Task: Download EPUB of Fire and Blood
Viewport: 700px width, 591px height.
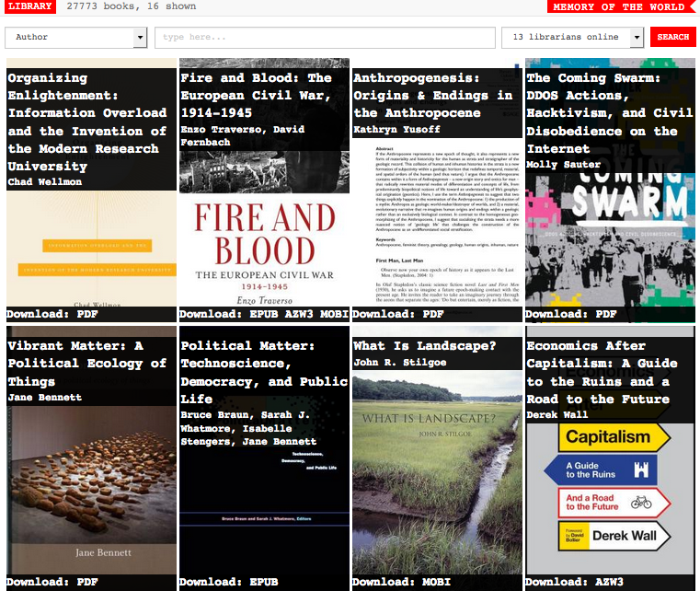Action: pyautogui.click(x=263, y=314)
